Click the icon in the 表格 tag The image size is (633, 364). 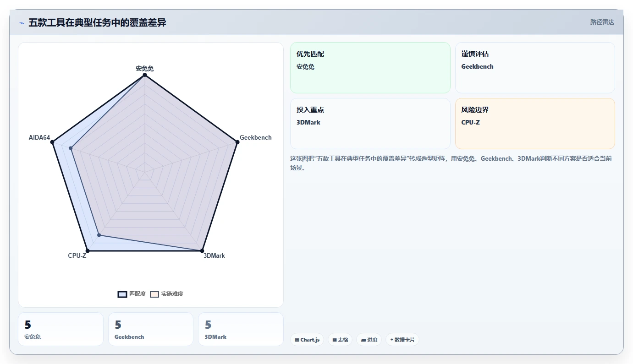click(x=335, y=340)
